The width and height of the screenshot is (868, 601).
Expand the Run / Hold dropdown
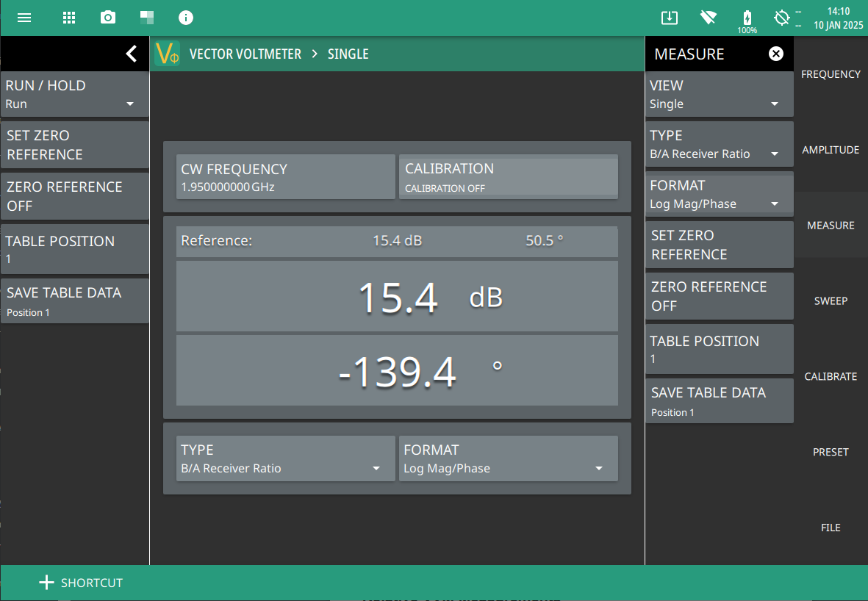tap(74, 94)
